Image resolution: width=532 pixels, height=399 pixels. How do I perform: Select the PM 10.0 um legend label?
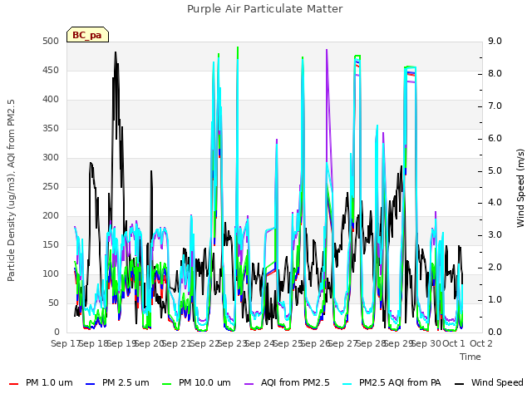(x=204, y=382)
